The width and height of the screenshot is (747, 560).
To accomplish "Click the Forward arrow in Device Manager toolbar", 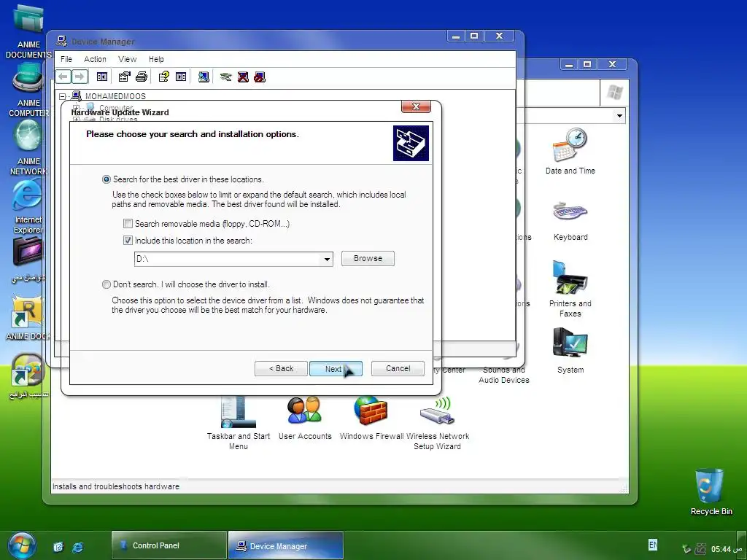I will [x=80, y=77].
